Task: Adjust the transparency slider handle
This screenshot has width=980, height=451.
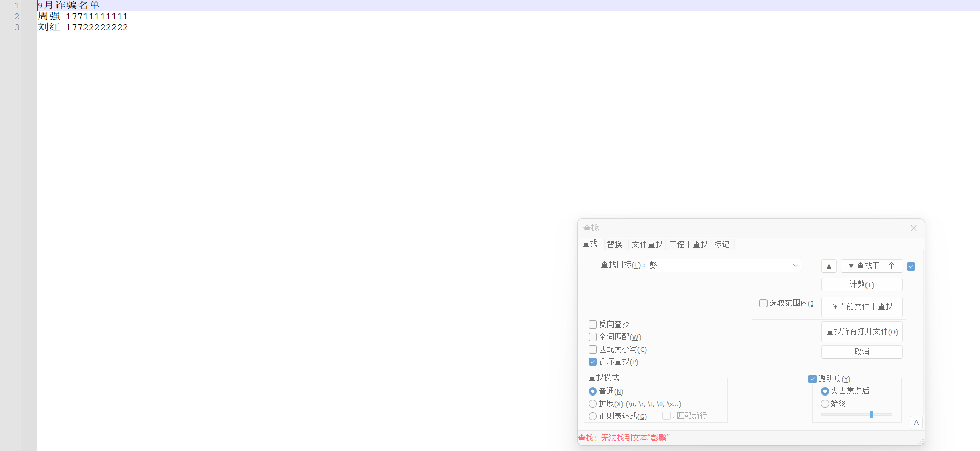Action: click(872, 414)
